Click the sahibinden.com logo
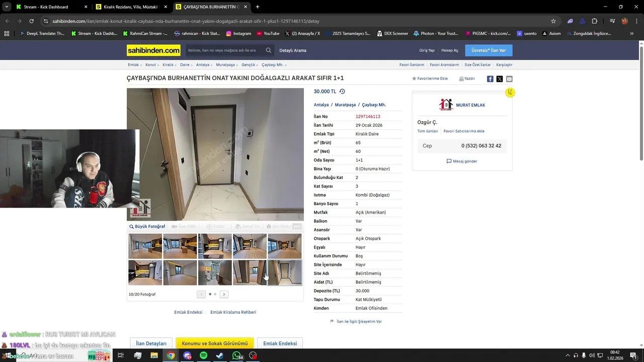 click(x=153, y=50)
